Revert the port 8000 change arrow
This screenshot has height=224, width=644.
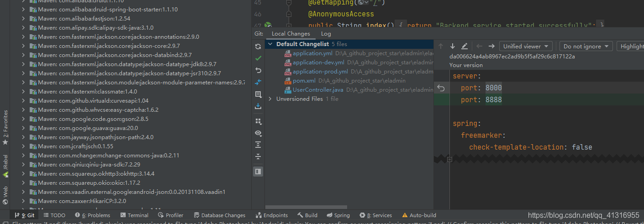441,88
